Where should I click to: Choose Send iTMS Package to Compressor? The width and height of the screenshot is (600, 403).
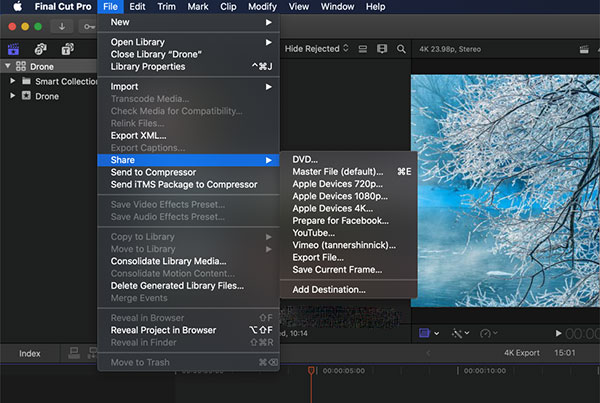point(188,184)
